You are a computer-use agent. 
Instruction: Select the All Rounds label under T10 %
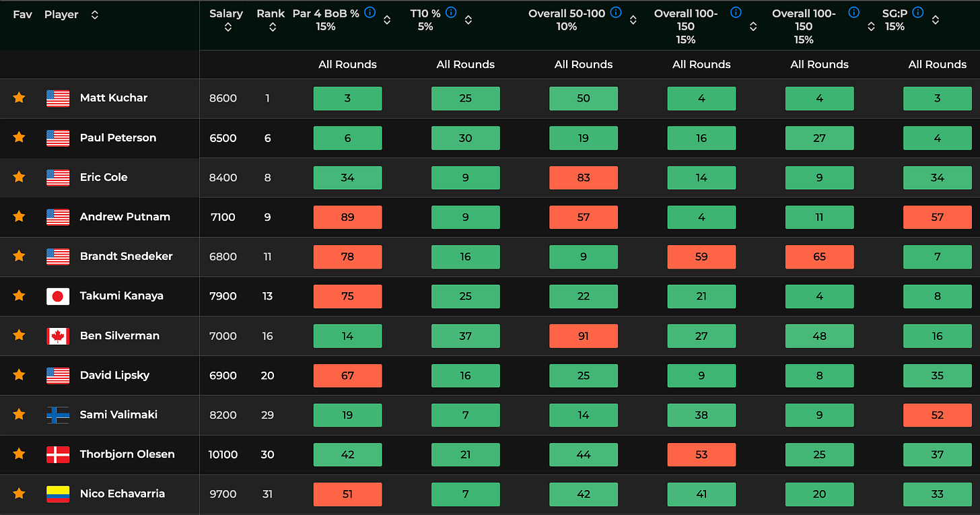[466, 65]
